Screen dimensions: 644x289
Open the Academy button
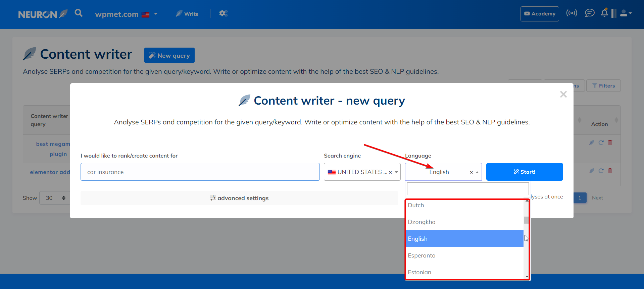(540, 14)
